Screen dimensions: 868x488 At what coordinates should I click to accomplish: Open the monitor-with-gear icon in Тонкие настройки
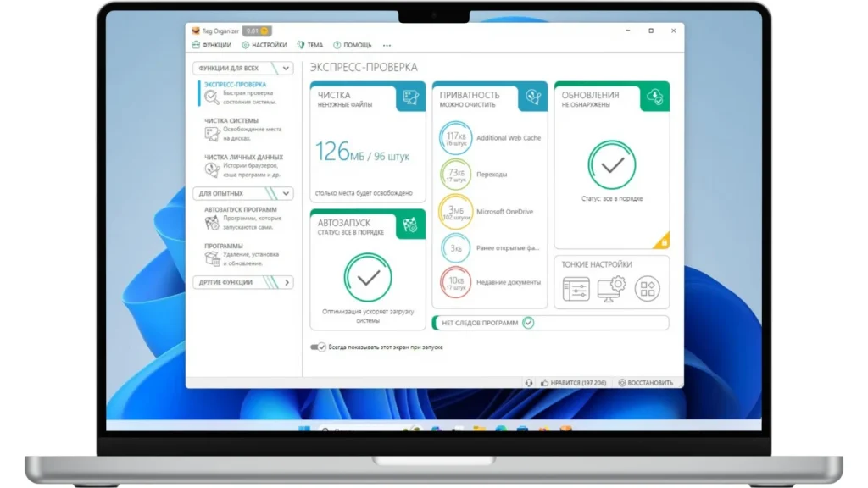click(610, 289)
